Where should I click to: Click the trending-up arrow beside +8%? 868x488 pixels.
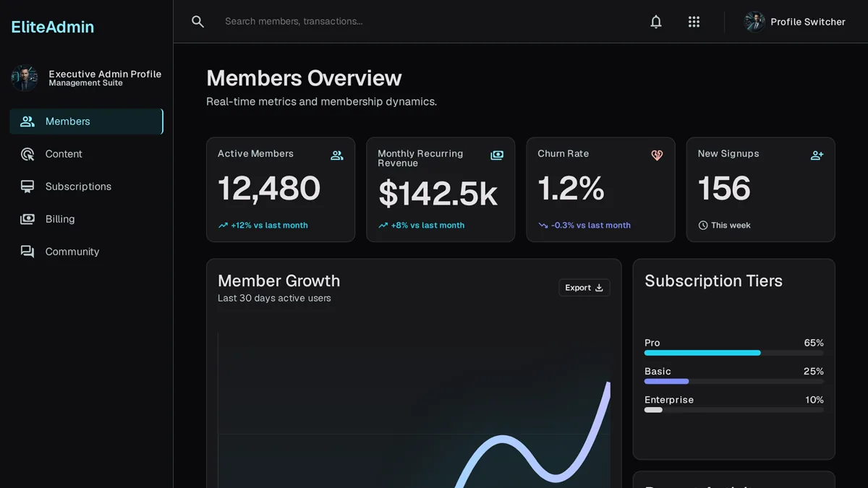383,226
